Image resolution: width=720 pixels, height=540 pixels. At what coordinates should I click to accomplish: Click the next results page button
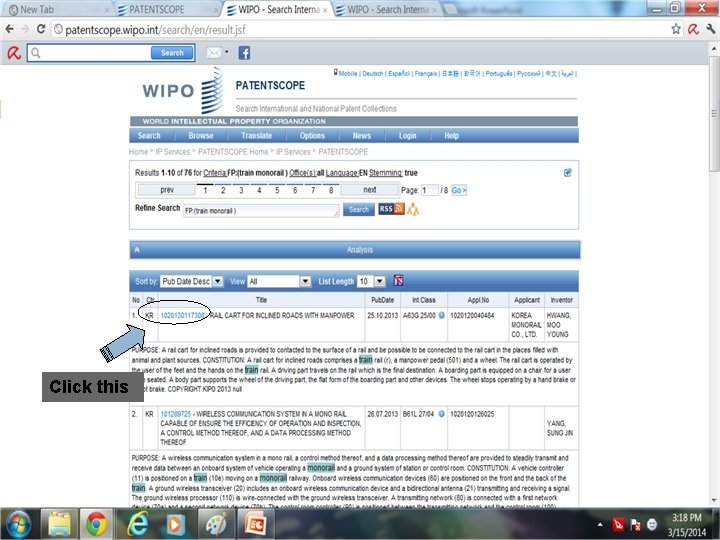coord(370,190)
